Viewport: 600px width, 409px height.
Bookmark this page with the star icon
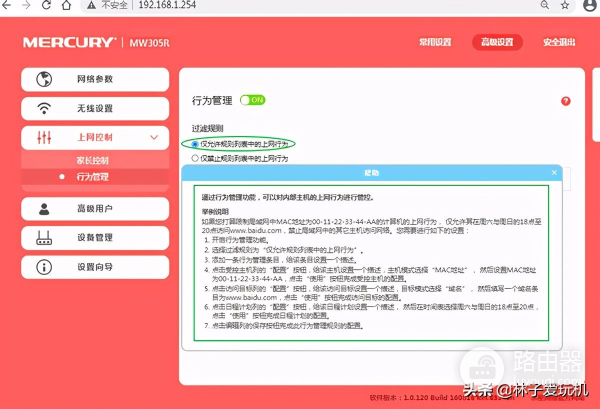(x=565, y=5)
